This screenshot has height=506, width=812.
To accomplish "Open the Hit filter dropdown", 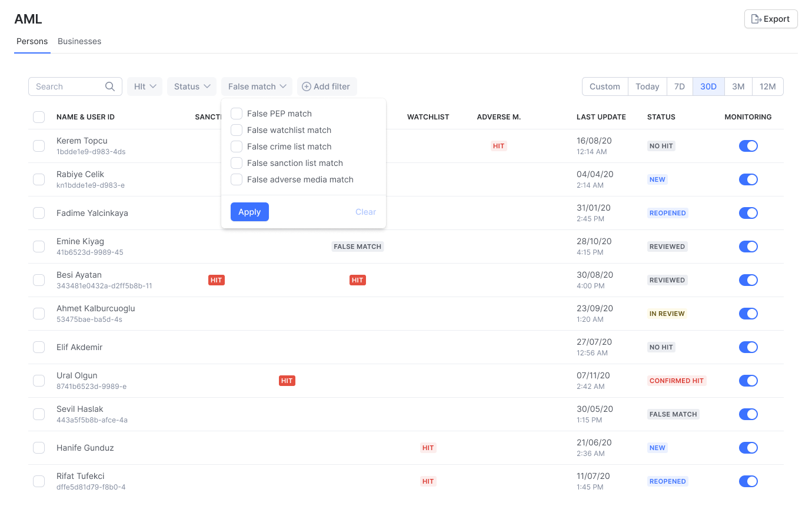I will coord(145,86).
